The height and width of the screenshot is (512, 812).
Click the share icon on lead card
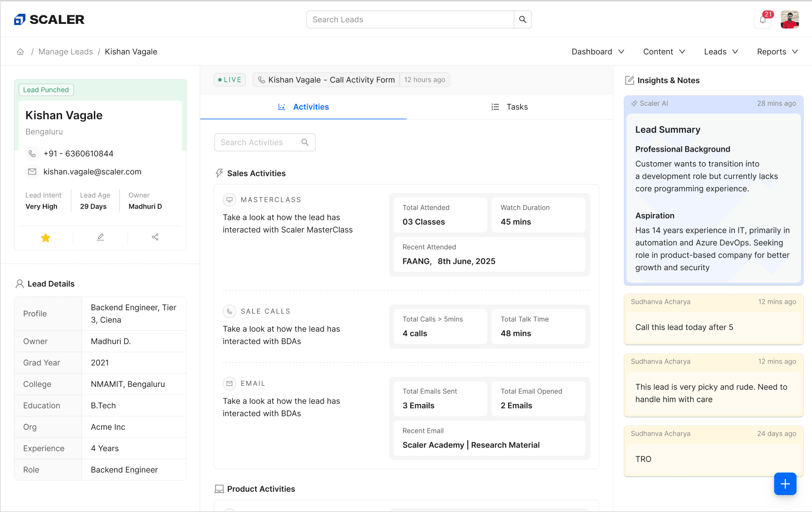(155, 237)
